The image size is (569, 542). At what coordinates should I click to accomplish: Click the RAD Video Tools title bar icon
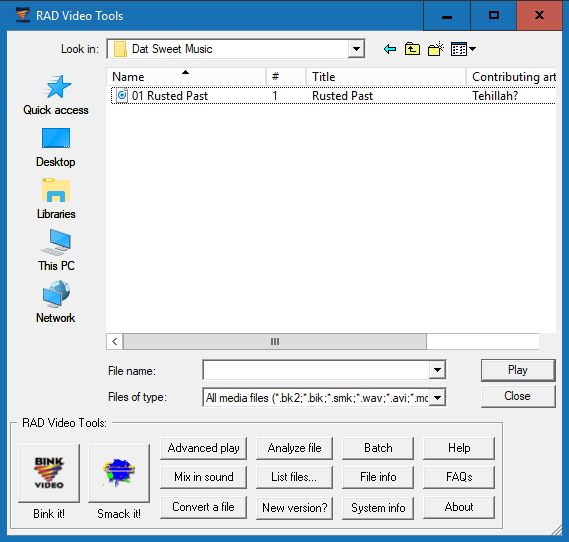[x=23, y=15]
